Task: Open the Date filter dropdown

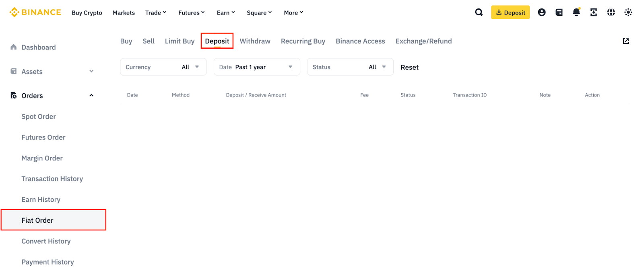Action: click(x=256, y=67)
